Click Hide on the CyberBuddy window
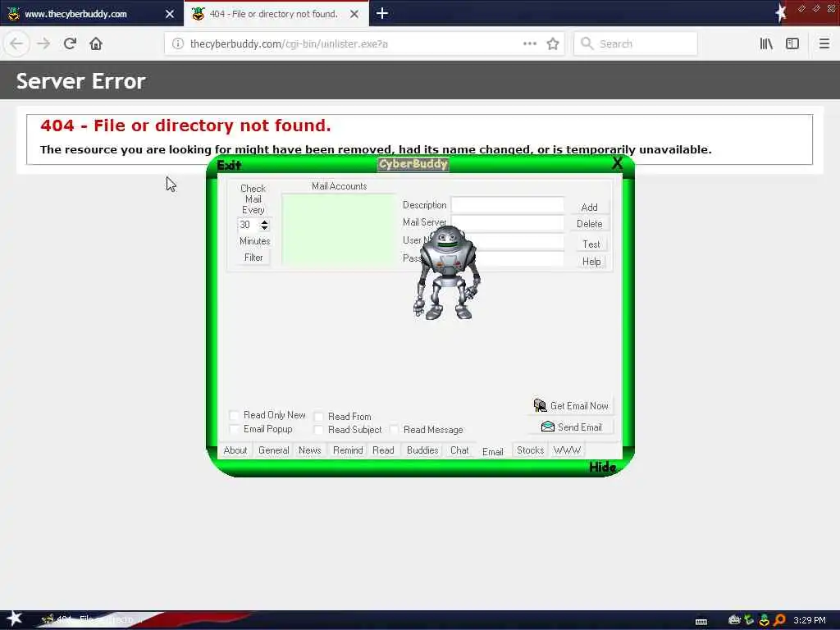Viewport: 840px width, 630px height. [602, 467]
